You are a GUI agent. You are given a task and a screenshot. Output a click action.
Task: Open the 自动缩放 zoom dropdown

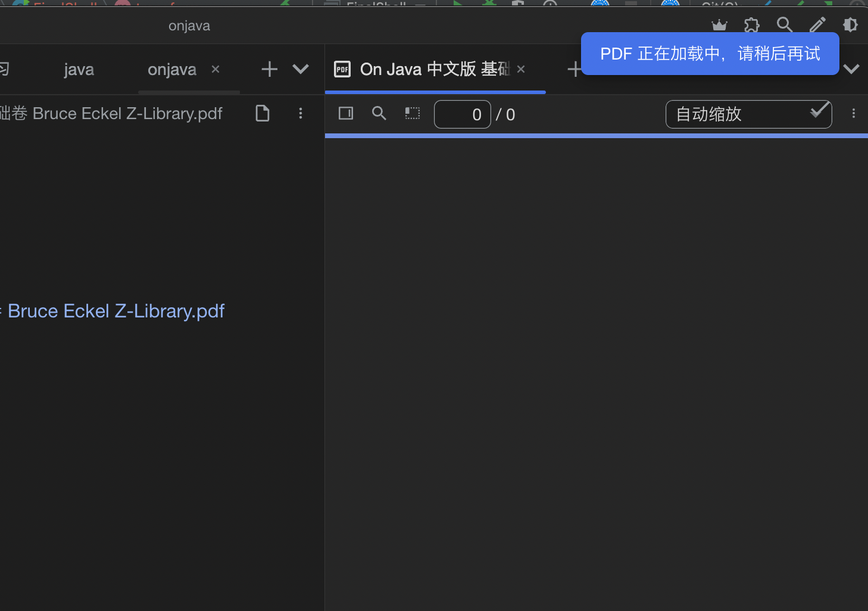pyautogui.click(x=748, y=114)
